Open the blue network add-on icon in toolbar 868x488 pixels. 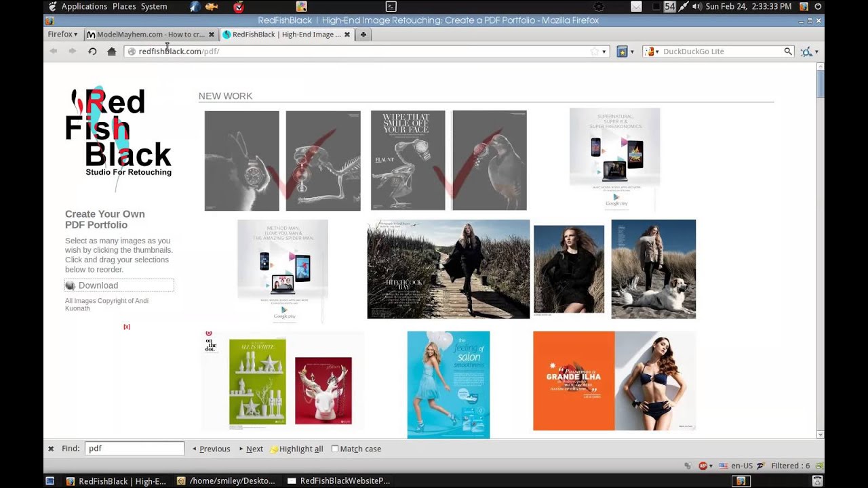point(806,52)
